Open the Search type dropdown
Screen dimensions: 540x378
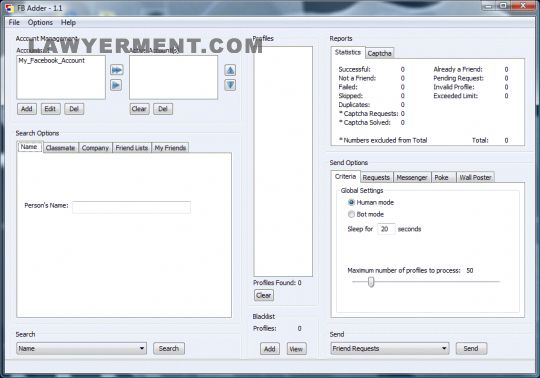point(81,348)
